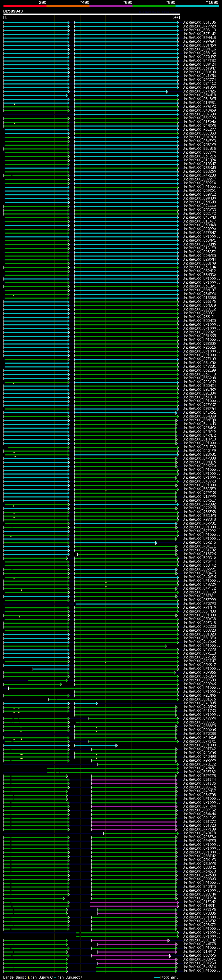
Task: Click the Large gaps legend text
Action: click(x=43, y=977)
